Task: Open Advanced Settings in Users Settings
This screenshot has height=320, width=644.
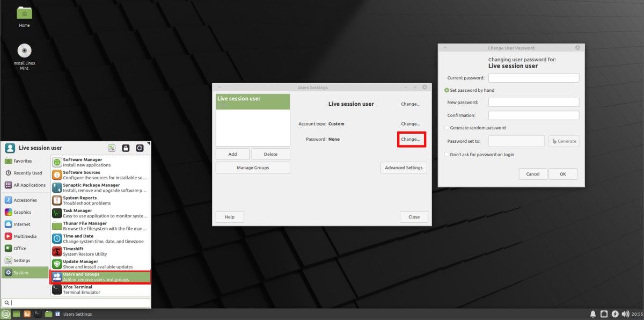Action: [404, 167]
